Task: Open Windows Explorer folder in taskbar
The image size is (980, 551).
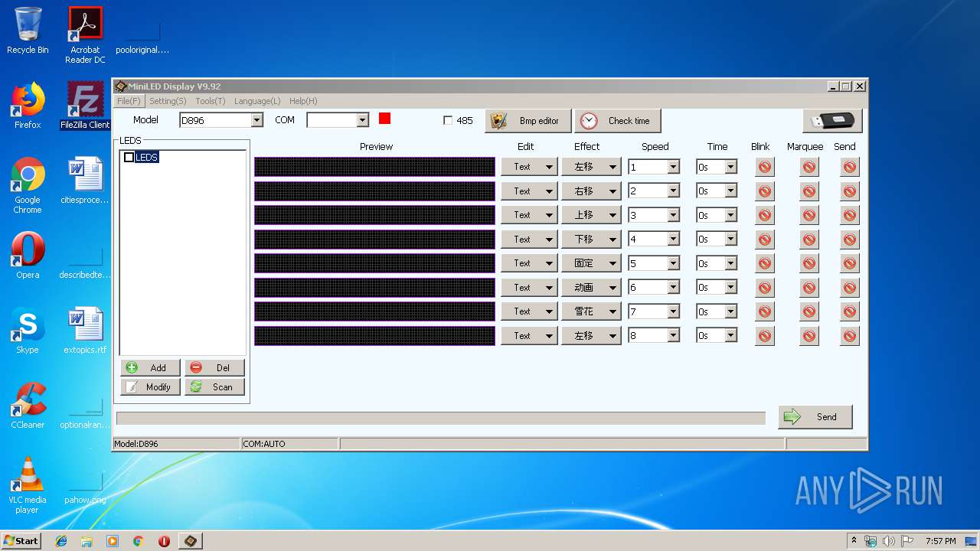Action: click(x=87, y=541)
